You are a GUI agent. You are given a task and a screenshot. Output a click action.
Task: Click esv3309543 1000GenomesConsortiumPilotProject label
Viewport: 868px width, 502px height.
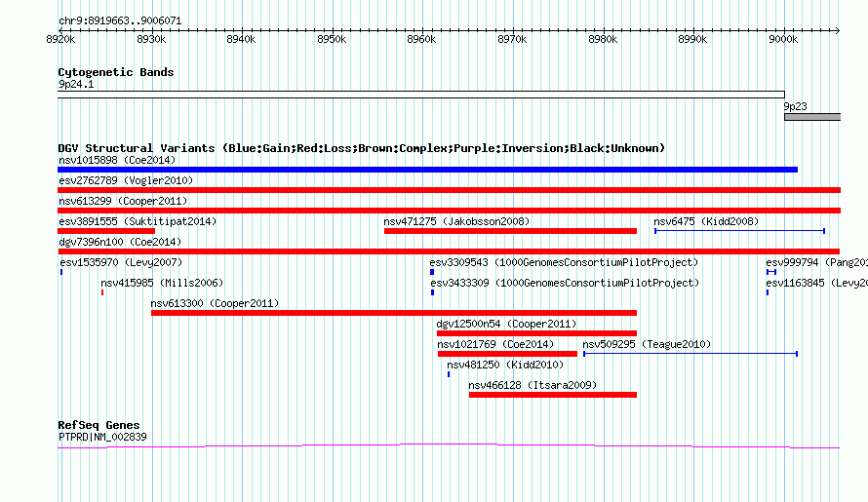click(x=564, y=262)
